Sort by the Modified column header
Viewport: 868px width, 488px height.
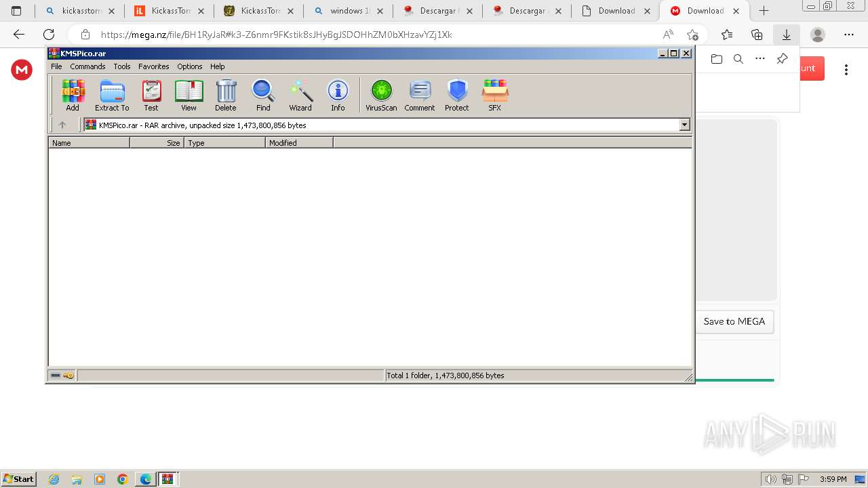[x=299, y=142]
